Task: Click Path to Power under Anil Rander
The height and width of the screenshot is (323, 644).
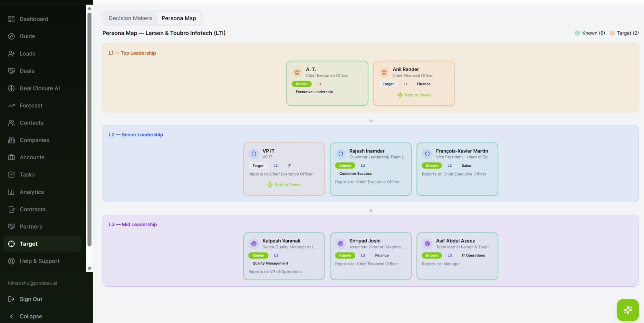Action: click(414, 95)
